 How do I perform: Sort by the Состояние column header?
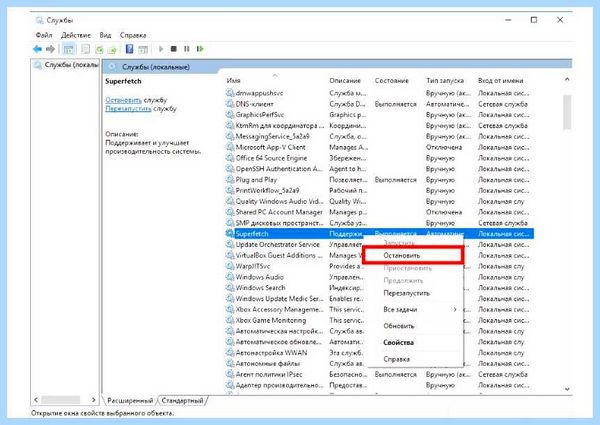pyautogui.click(x=392, y=81)
